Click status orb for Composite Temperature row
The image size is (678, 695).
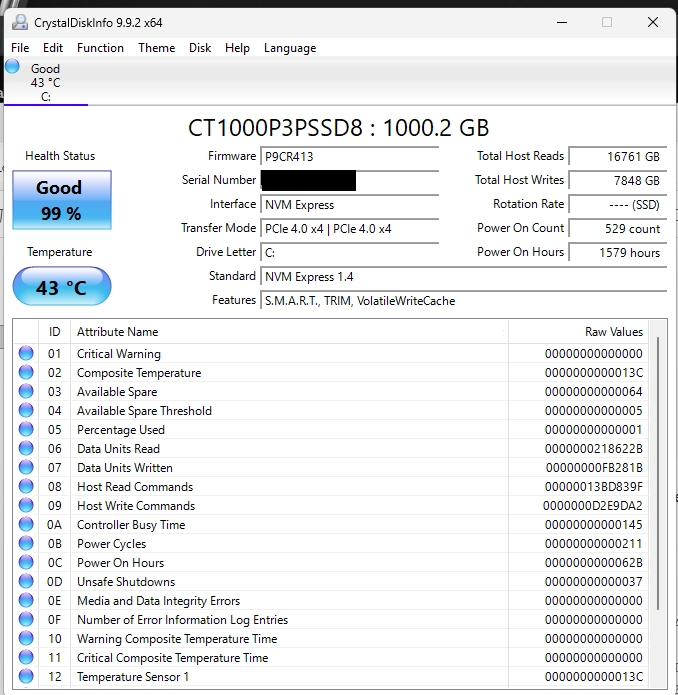click(x=26, y=372)
